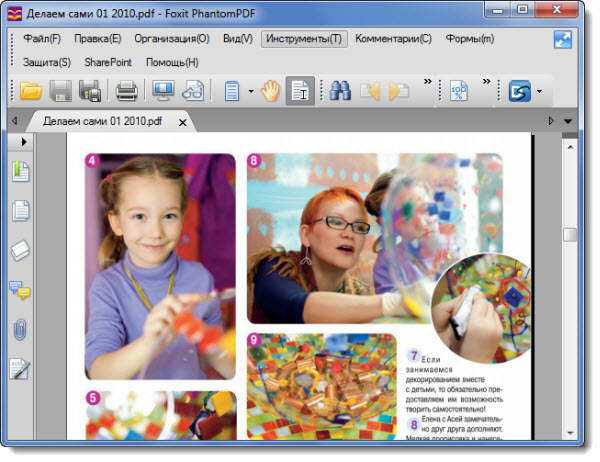Open the Комментарии(C) menu
Viewport: 600px width, 462px height.
[x=393, y=39]
